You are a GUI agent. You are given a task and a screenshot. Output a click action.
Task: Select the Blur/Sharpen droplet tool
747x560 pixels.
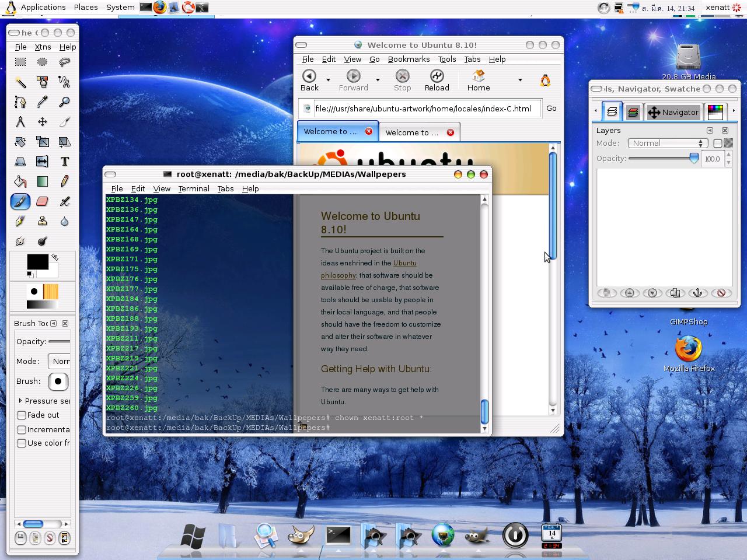click(64, 221)
